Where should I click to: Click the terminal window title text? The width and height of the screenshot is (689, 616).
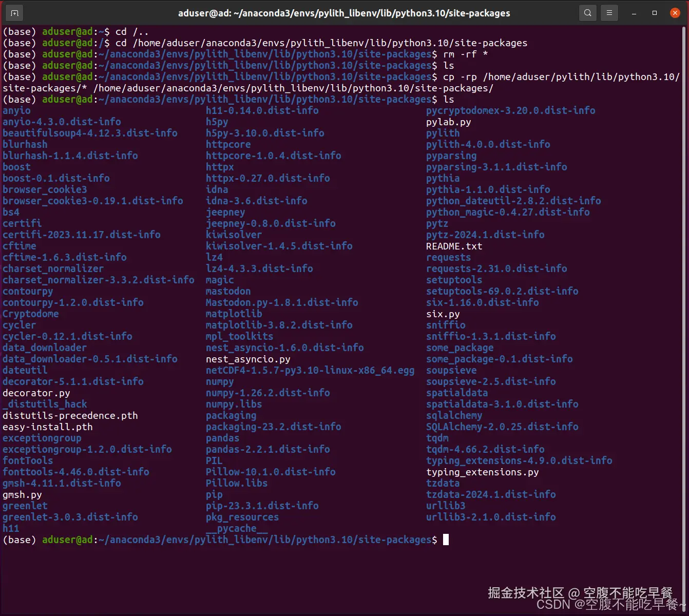(344, 13)
